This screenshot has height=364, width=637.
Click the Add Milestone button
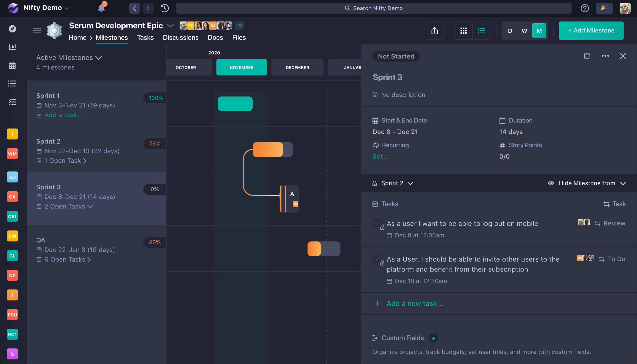(x=591, y=30)
